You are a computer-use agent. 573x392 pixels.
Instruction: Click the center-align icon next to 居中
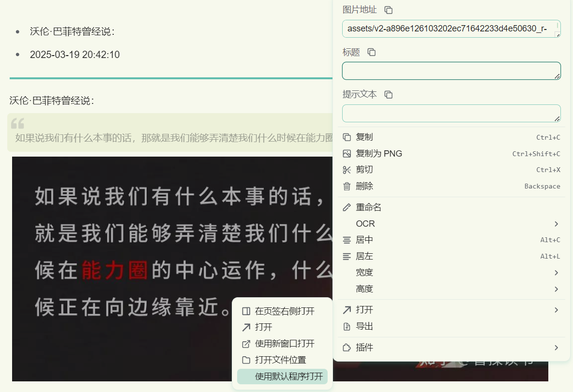347,240
